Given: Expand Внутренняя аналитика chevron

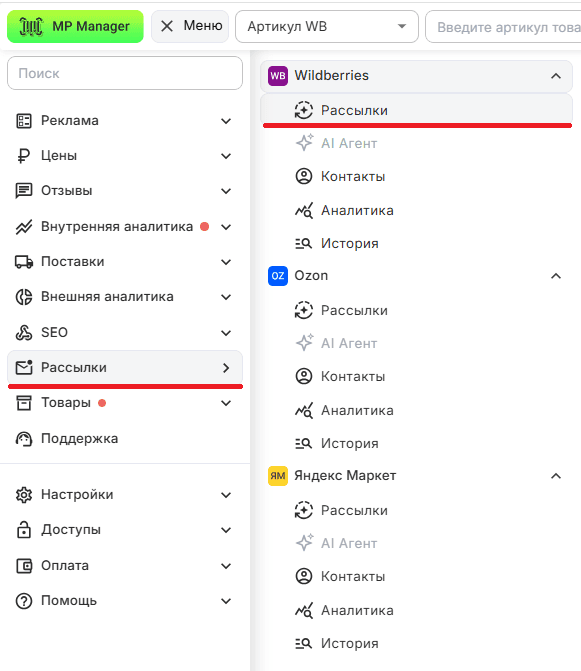Looking at the screenshot, I should tap(226, 227).
